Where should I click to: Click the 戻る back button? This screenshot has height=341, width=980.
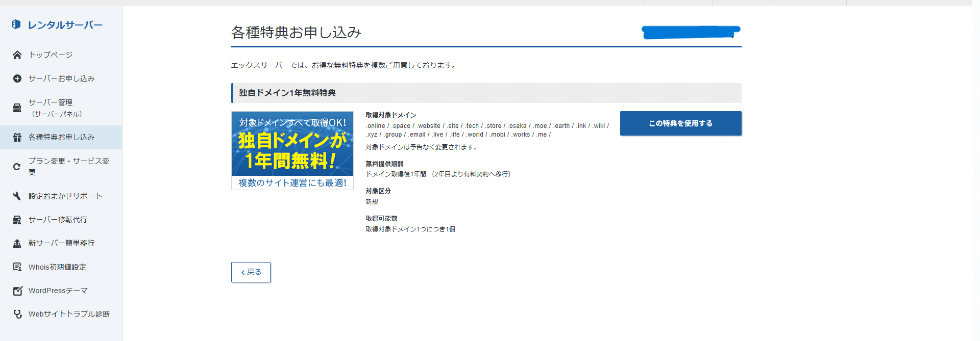pyautogui.click(x=251, y=272)
